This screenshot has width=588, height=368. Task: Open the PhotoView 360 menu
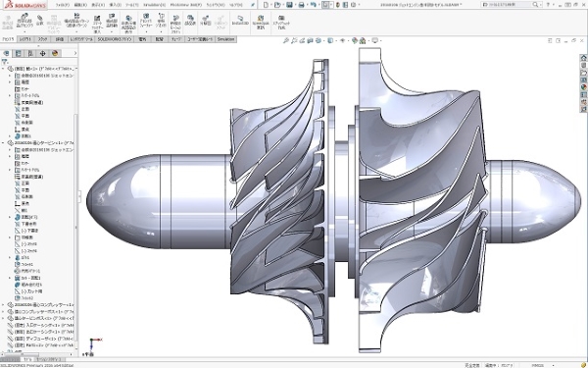[x=186, y=5]
